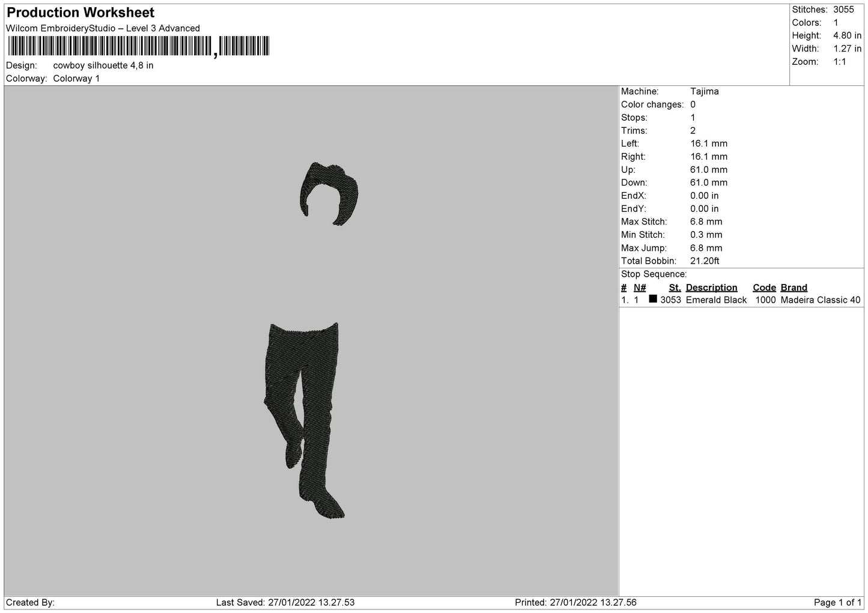Click the Min Stitch value 0.3 mm

(706, 235)
